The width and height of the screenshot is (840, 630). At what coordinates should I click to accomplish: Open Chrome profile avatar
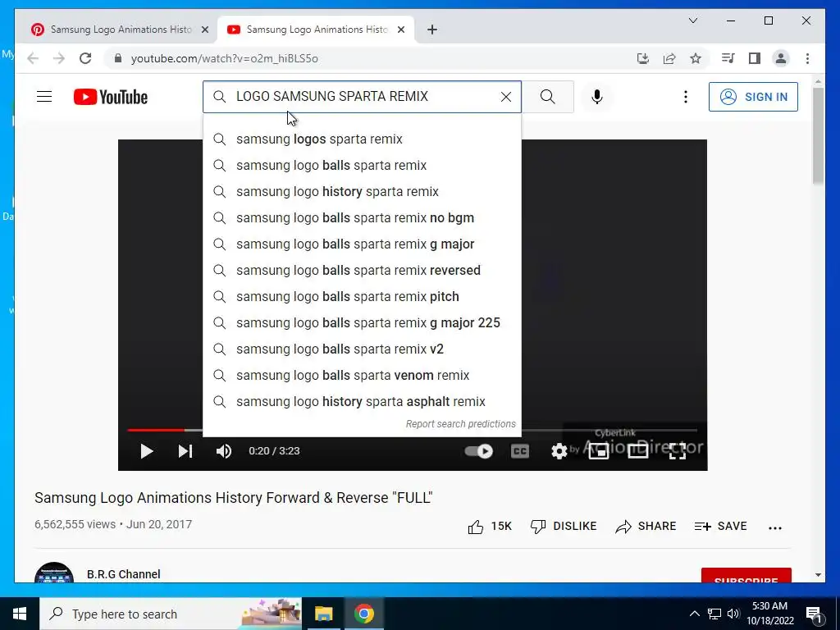point(781,58)
